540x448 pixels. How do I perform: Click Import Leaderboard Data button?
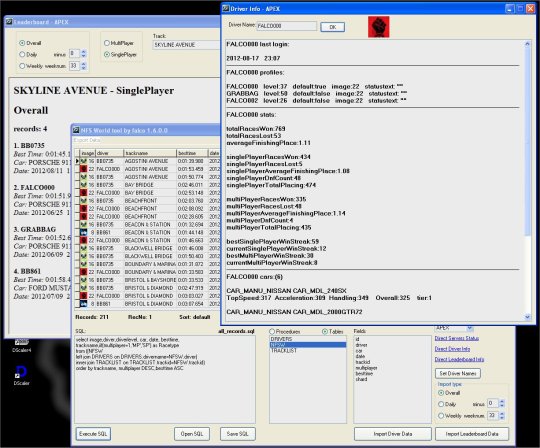coord(472,434)
